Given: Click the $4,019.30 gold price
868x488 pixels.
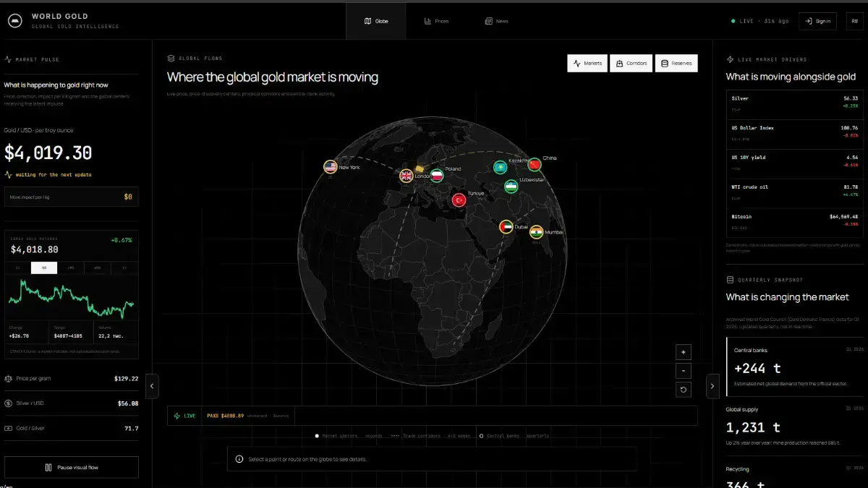Looking at the screenshot, I should coord(48,153).
